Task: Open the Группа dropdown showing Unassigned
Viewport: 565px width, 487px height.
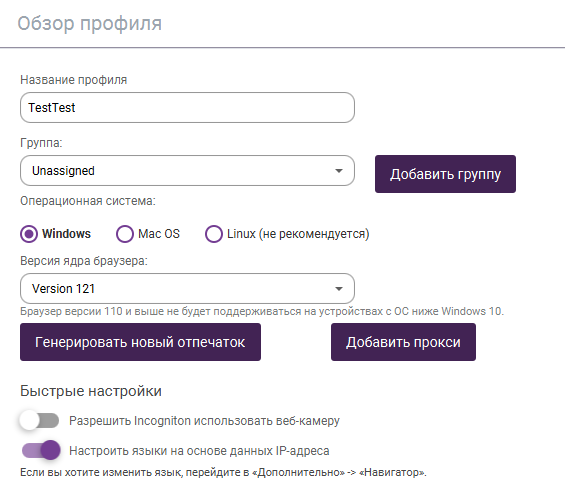Action: pos(187,171)
